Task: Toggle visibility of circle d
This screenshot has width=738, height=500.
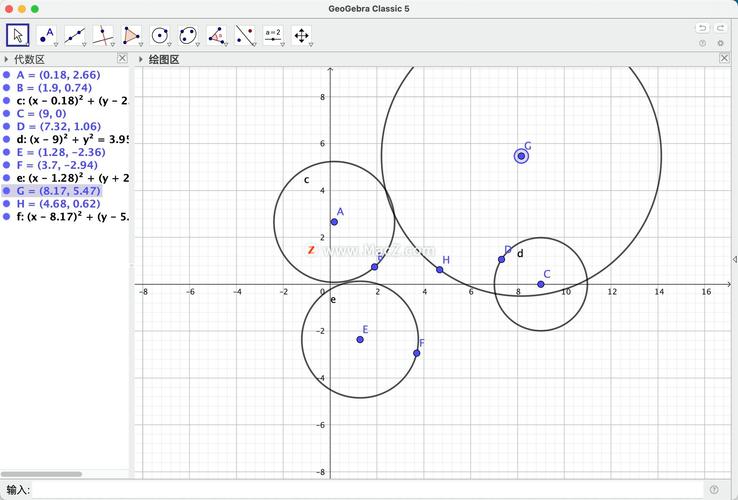Action: [7, 139]
